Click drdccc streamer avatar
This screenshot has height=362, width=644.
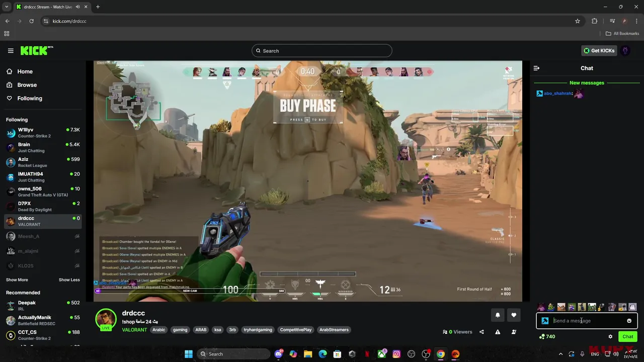click(106, 320)
